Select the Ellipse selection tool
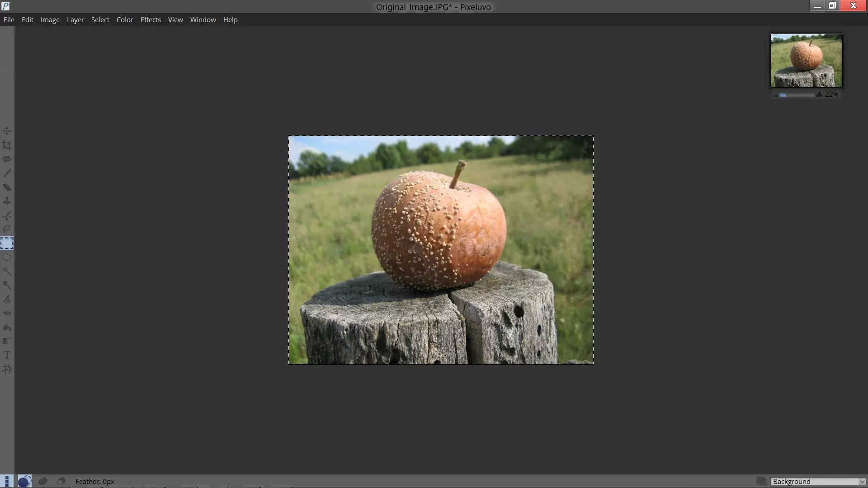Image resolution: width=868 pixels, height=488 pixels. [7, 257]
